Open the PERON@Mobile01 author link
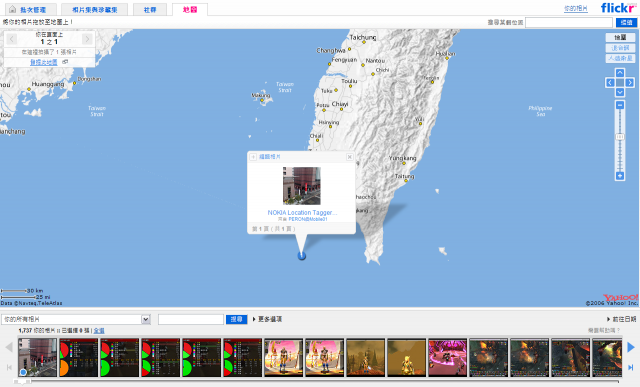The image size is (640, 387). tap(308, 219)
